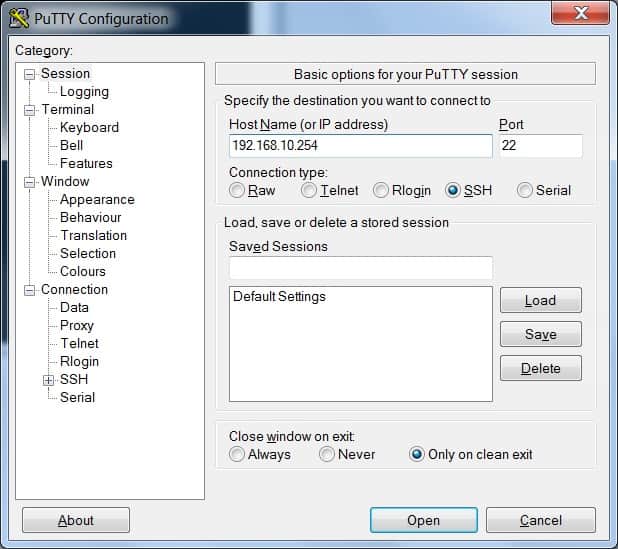Collapse the Session tree node
This screenshot has height=549, width=618.
pyautogui.click(x=30, y=74)
